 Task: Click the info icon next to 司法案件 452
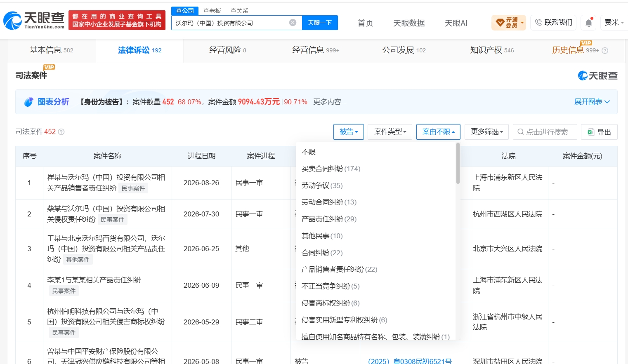tap(61, 132)
